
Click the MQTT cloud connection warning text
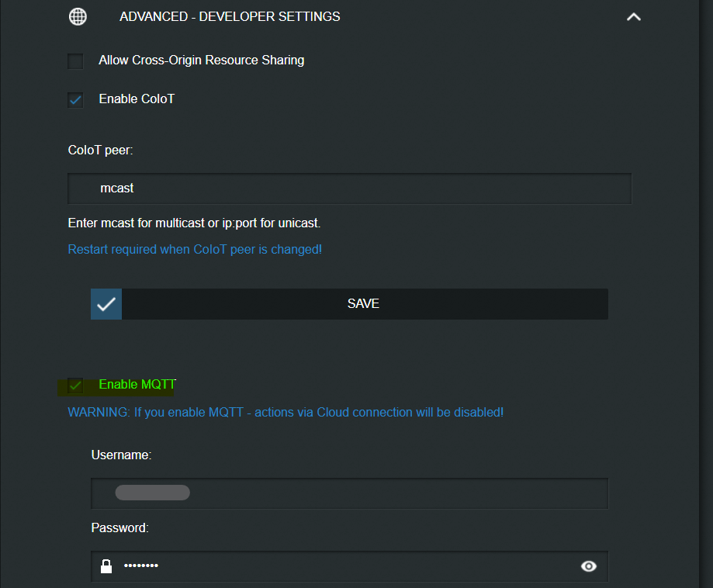point(286,412)
